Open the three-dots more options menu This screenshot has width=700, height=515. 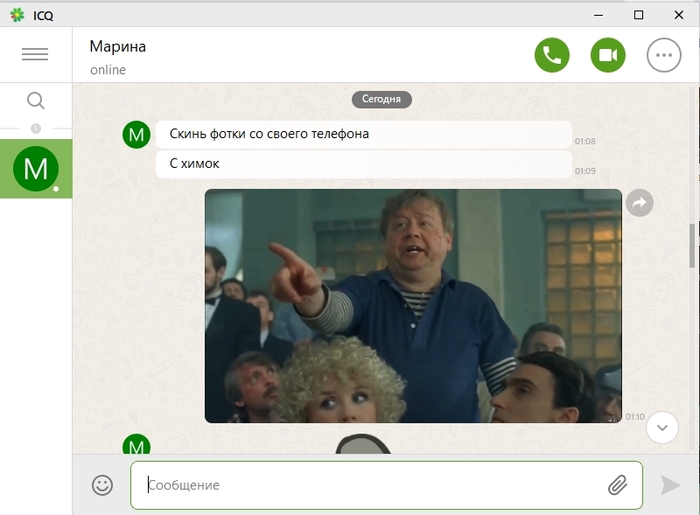pos(664,56)
